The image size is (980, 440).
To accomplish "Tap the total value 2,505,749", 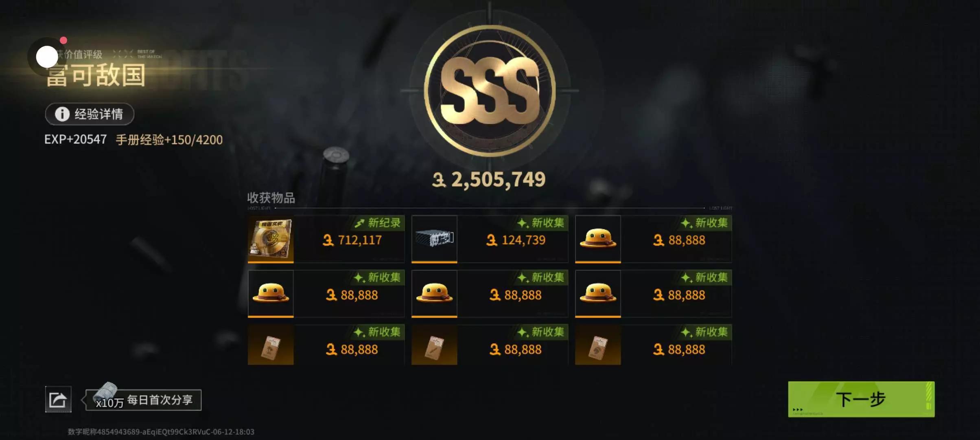I will [489, 179].
